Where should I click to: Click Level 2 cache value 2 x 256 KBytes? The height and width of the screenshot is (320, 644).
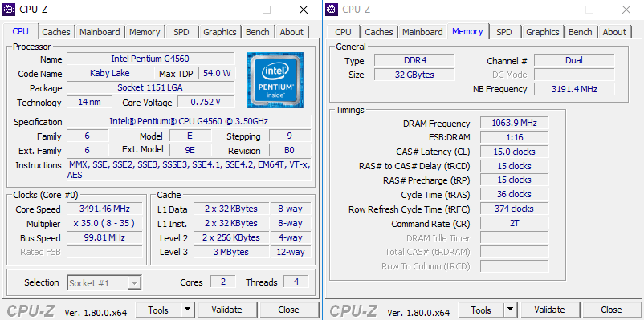(x=230, y=237)
